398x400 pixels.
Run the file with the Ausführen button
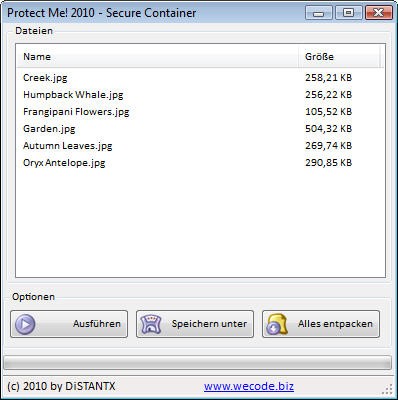click(69, 324)
